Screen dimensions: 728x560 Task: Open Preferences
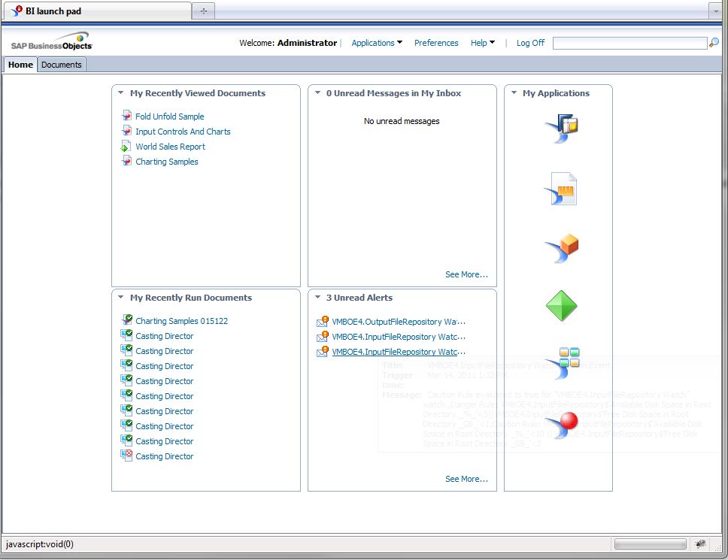click(436, 43)
